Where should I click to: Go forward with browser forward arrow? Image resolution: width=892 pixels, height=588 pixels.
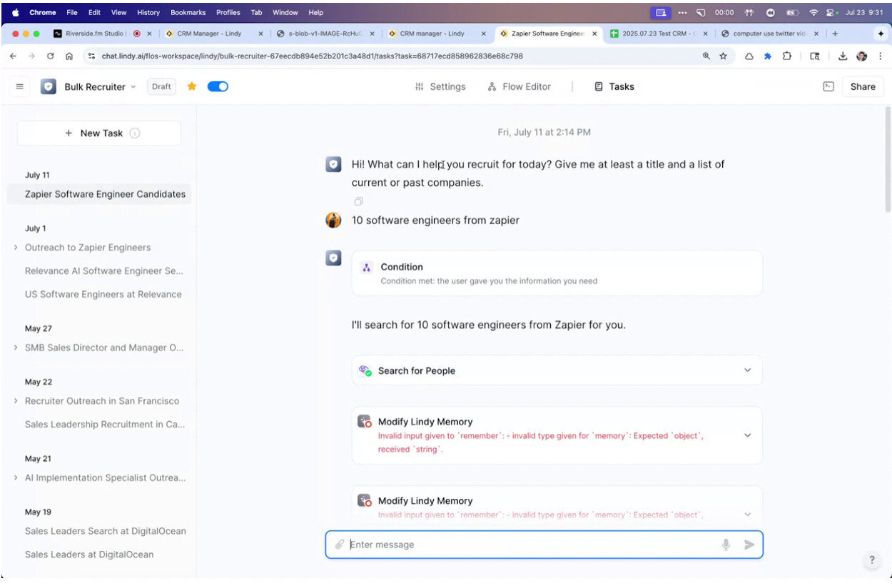(x=31, y=56)
